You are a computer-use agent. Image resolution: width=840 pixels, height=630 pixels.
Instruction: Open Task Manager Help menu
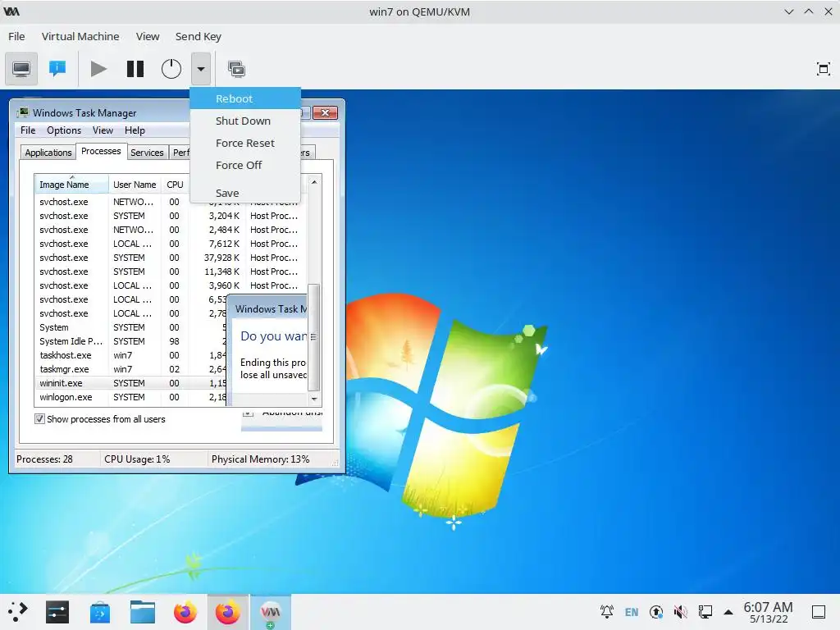pos(135,130)
